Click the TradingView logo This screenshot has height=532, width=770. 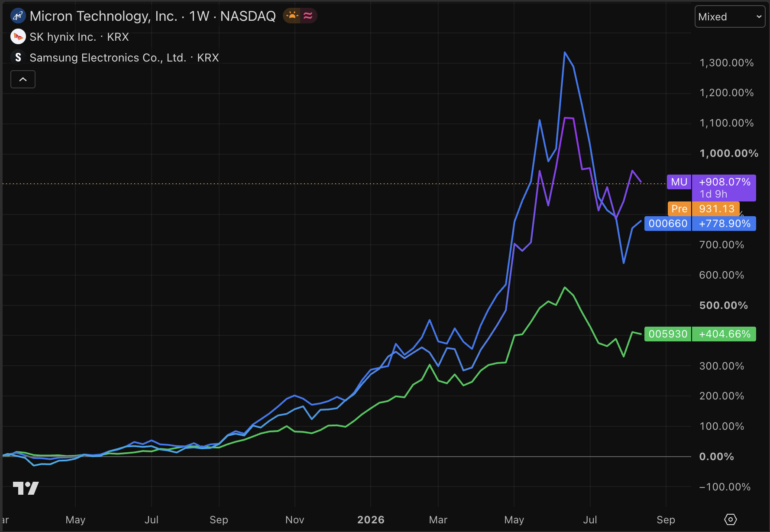[26, 488]
